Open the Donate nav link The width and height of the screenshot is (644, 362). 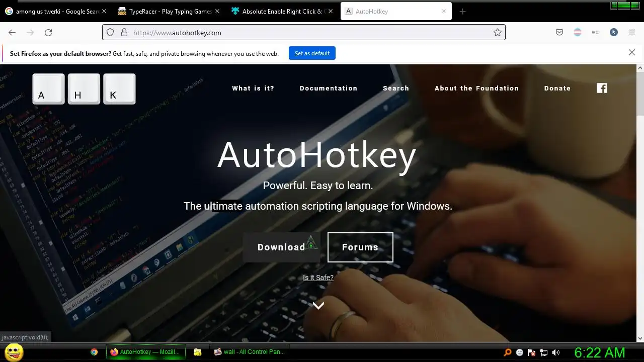[557, 88]
